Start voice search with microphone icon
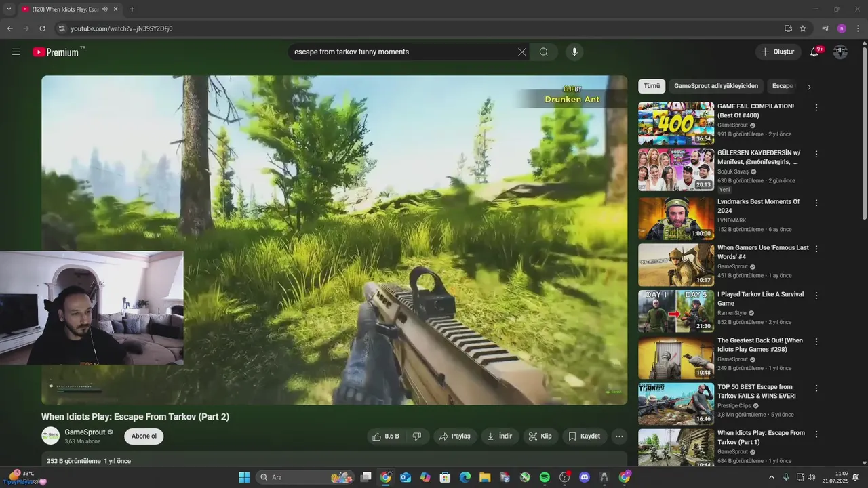Viewport: 868px width, 488px height. coord(574,52)
